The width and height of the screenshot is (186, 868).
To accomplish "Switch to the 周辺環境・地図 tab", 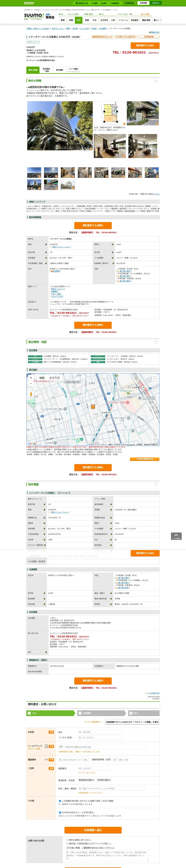I will tap(46, 70).
